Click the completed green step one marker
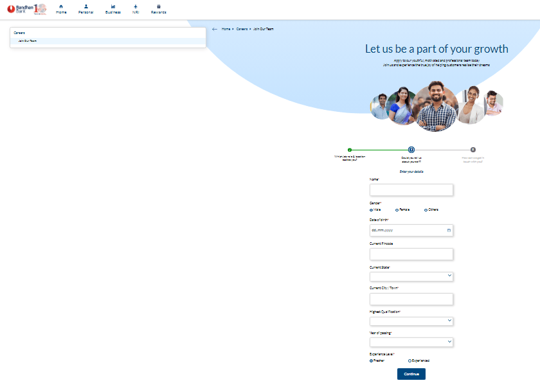Image resolution: width=540 pixels, height=392 pixels. (350, 150)
